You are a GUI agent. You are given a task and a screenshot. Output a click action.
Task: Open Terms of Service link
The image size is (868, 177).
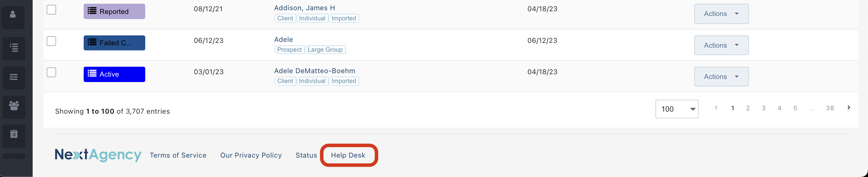178,155
